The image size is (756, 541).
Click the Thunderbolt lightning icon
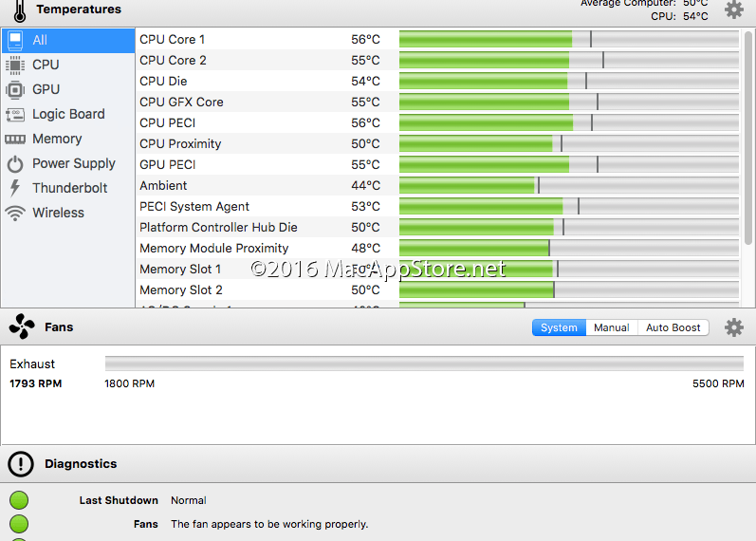pos(15,188)
